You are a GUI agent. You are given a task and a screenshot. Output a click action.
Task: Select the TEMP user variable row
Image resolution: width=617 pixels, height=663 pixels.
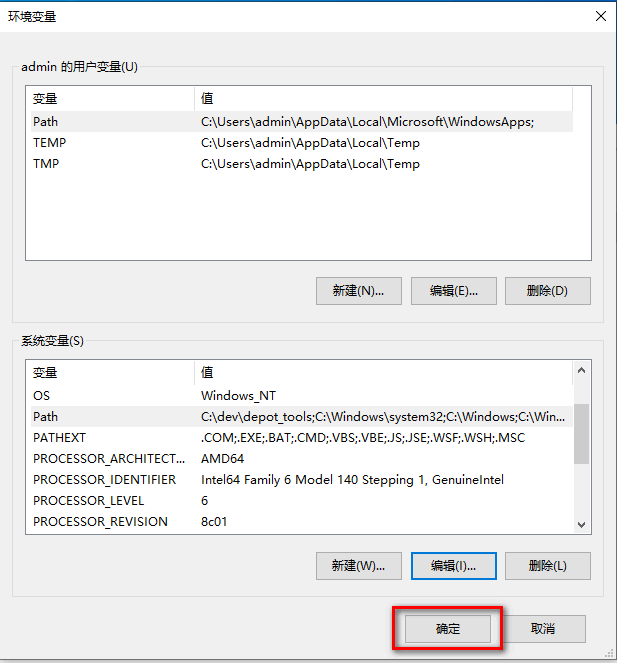pos(302,143)
